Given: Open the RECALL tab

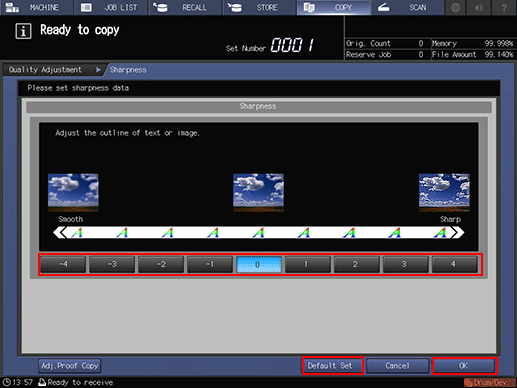Looking at the screenshot, I should click(x=185, y=7).
